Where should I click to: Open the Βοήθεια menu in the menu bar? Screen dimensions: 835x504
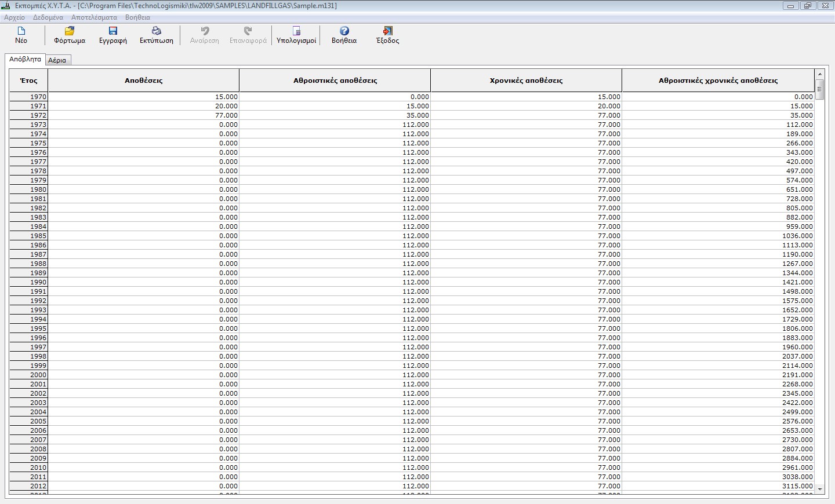[137, 17]
